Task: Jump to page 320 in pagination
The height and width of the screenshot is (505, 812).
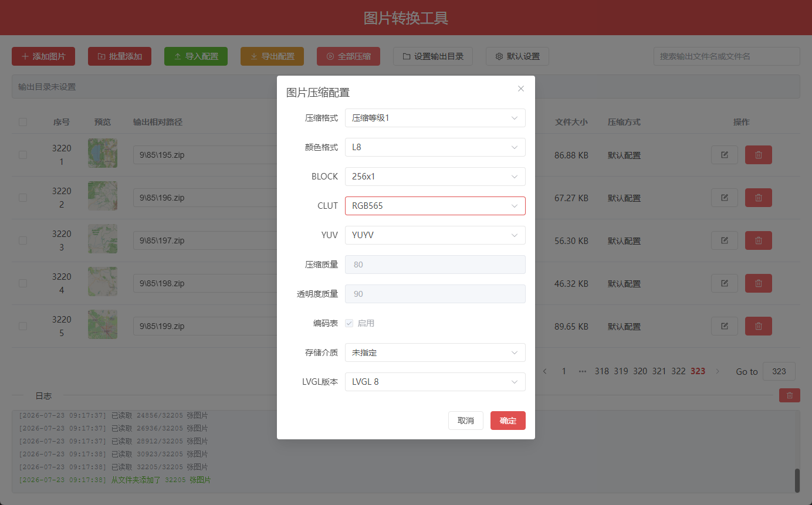Action: coord(640,371)
